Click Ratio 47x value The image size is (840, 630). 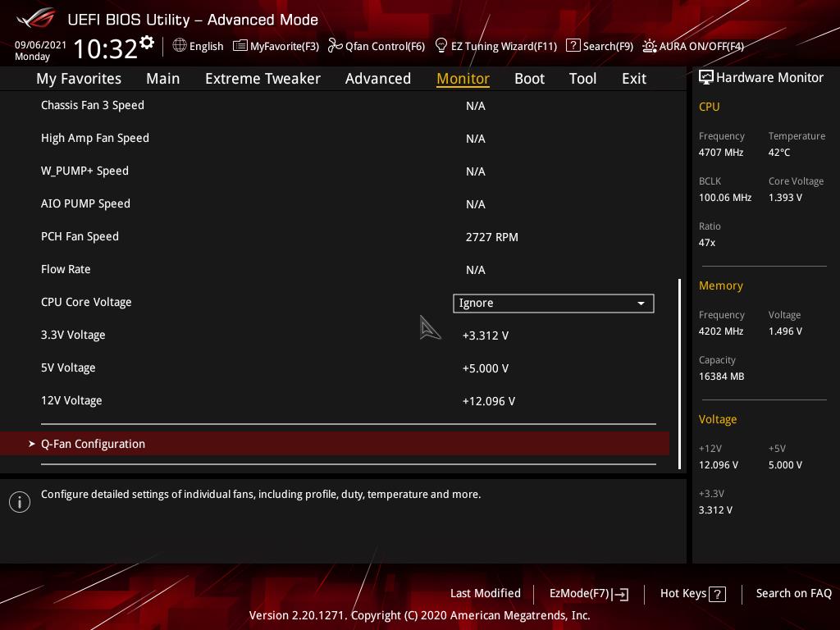point(706,243)
